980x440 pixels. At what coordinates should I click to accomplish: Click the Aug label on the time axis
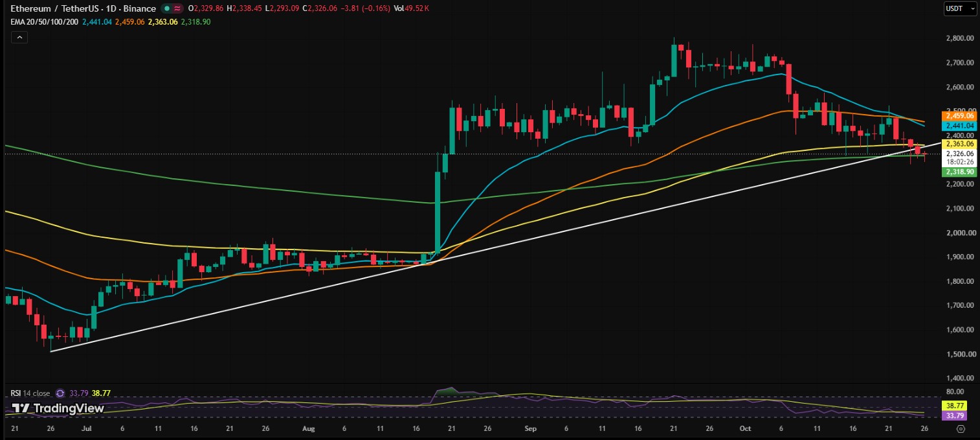308,429
